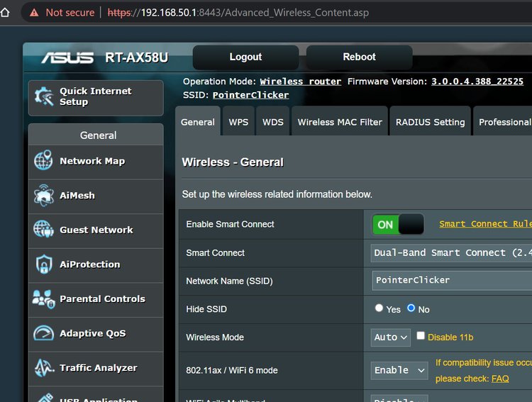
Task: Click the AiProtection shield icon
Action: pos(44,264)
